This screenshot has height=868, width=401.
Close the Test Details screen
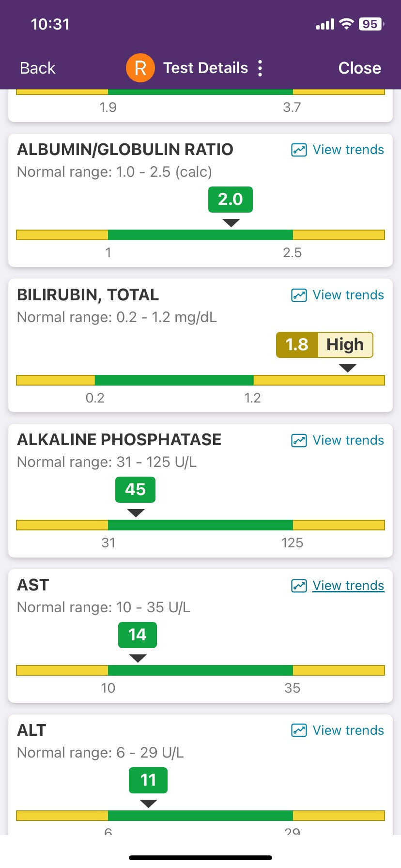pyautogui.click(x=359, y=68)
